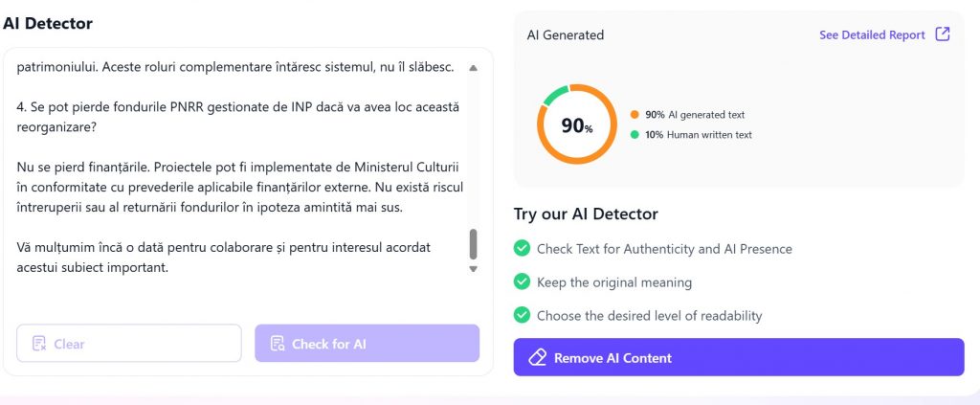Screen dimensions: 980x405
Task: Click the clear document icon in Clear button
Action: point(39,344)
